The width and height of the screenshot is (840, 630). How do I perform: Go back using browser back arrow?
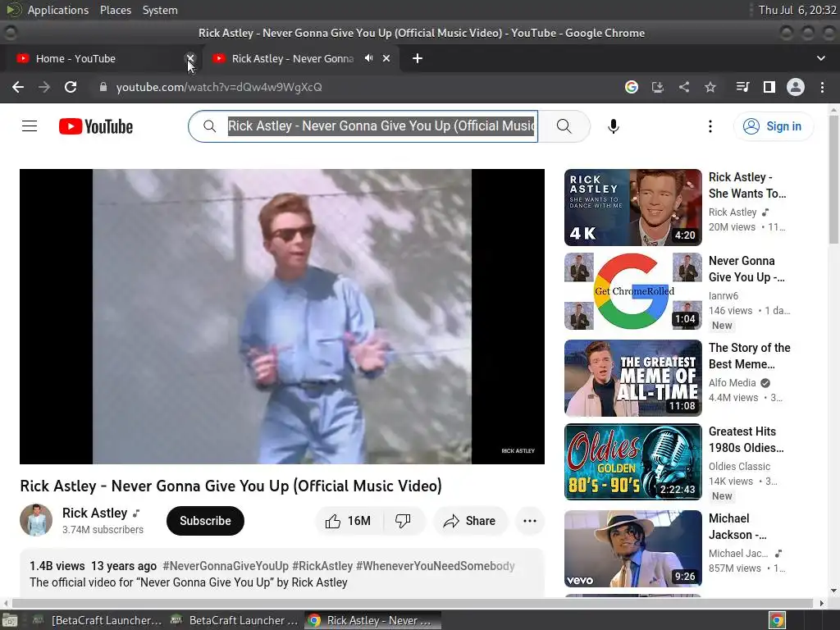point(18,87)
